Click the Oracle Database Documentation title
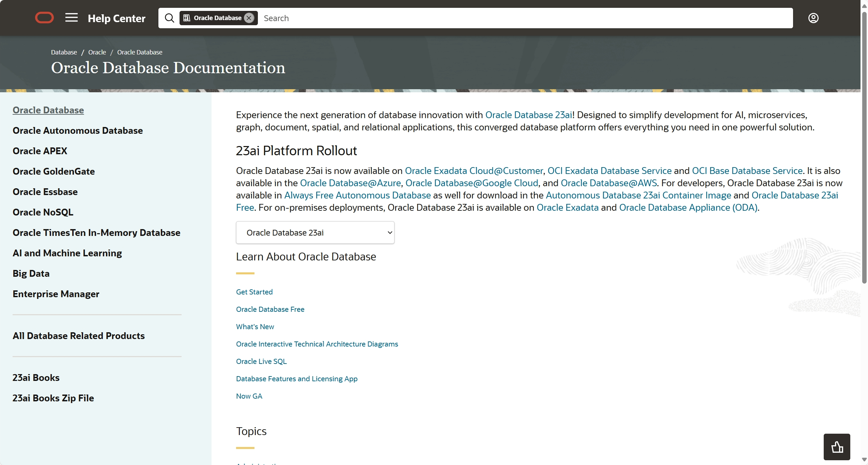Image resolution: width=868 pixels, height=465 pixels. coord(168,67)
